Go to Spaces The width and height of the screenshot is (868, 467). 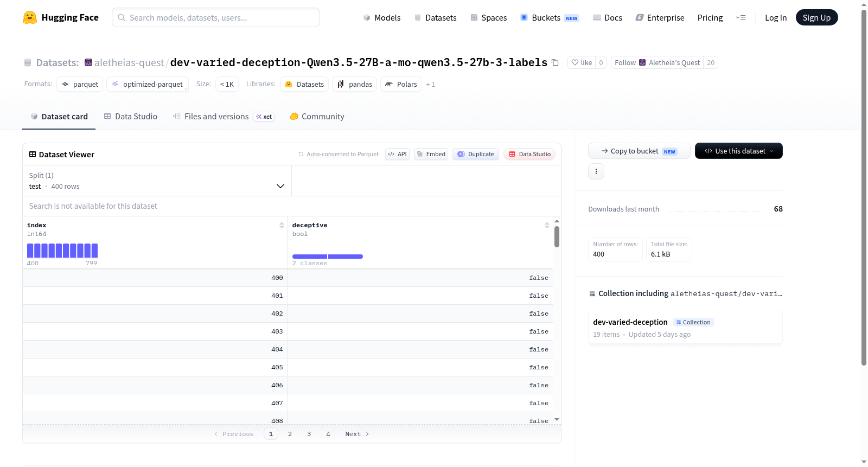coord(489,17)
